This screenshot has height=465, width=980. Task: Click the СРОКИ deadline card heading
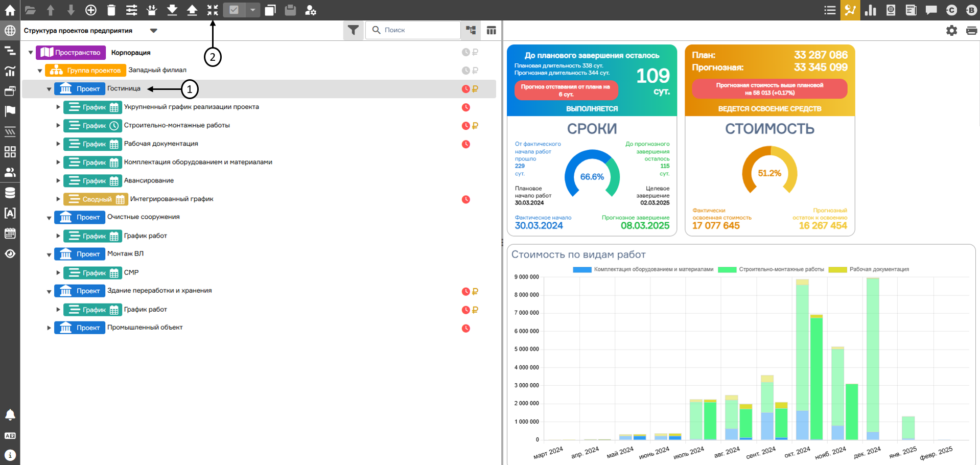(x=592, y=129)
